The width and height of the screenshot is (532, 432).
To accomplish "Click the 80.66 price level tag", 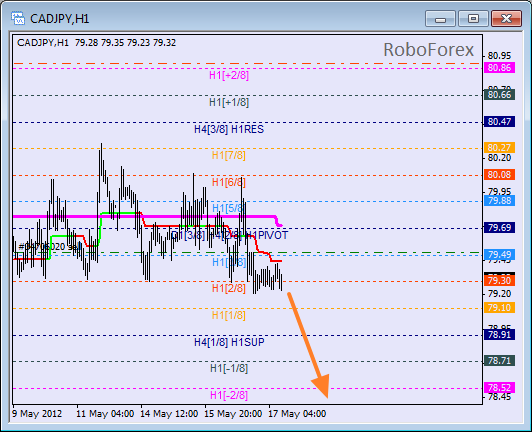I will pyautogui.click(x=499, y=95).
